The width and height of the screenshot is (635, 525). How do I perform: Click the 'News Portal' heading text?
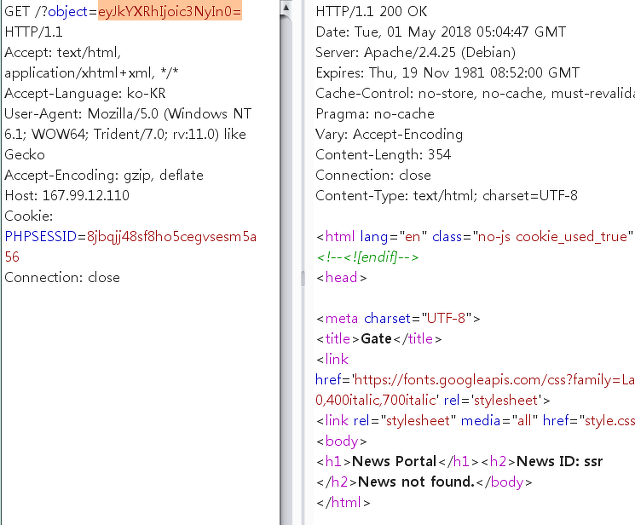point(394,461)
